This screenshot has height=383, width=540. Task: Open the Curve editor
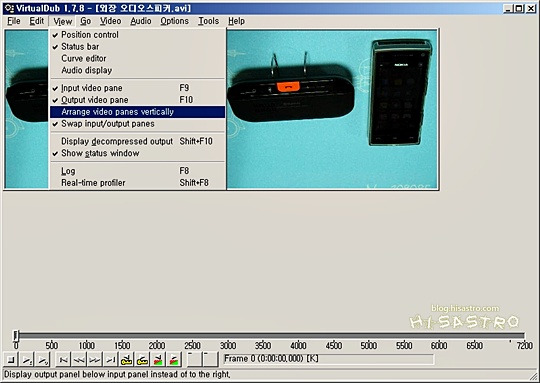138,59
